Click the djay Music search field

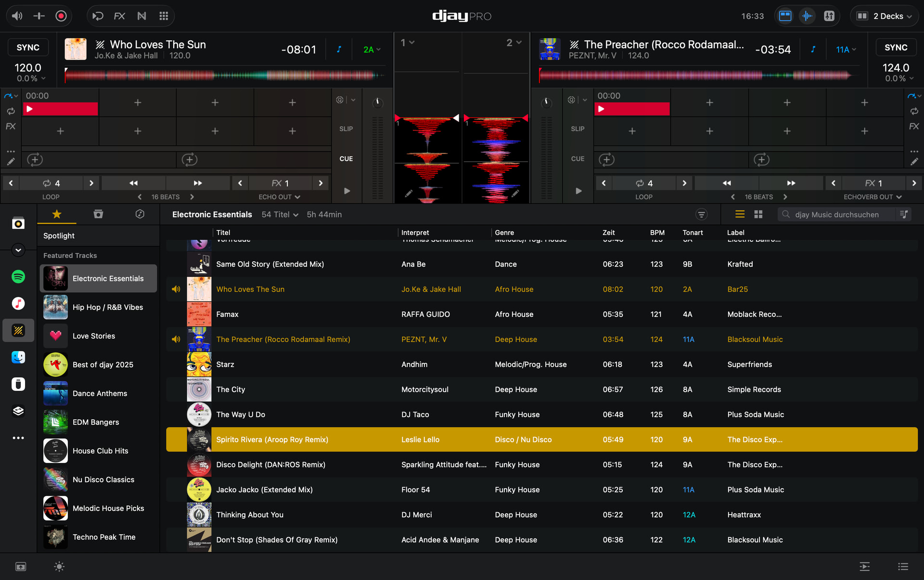[x=836, y=214]
